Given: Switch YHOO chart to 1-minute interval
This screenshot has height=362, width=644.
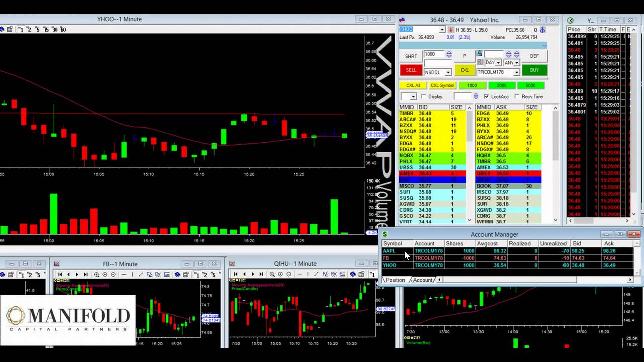Looking at the screenshot, I should (21, 29).
